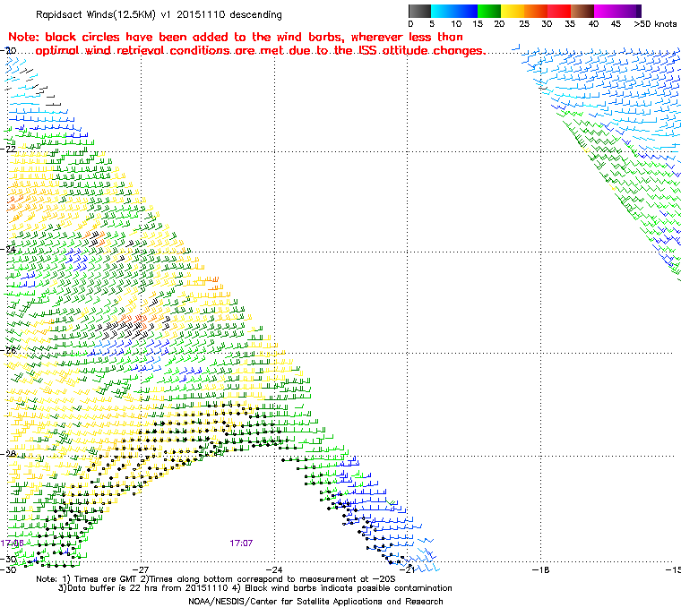Click the "-22" latitude axis label
The height and width of the screenshot is (616, 681).
(x=9, y=149)
